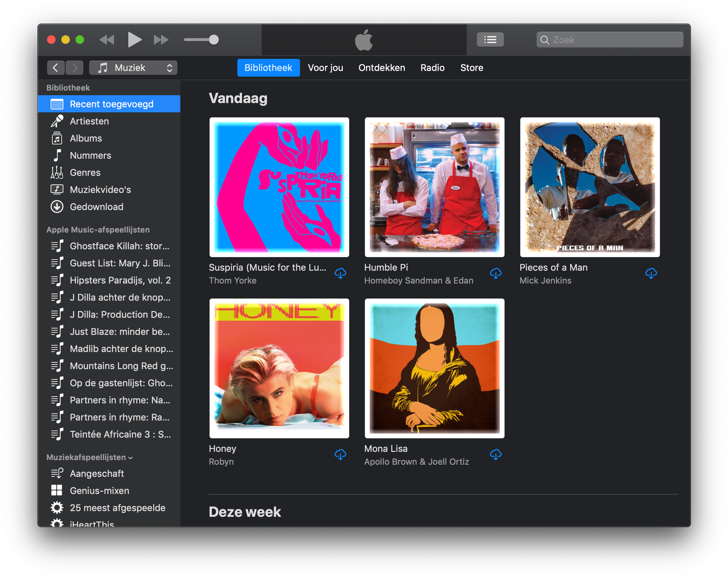Click the Genius-mixen grid icon

pos(57,490)
